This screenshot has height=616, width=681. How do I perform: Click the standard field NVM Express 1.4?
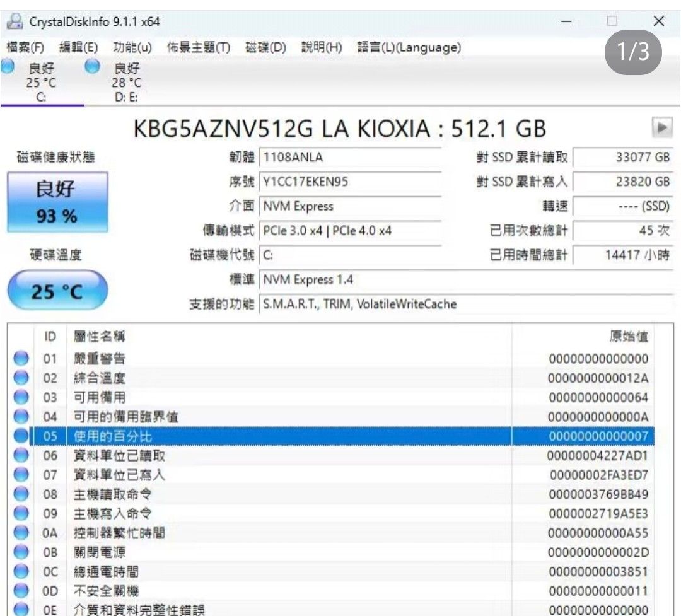pos(466,279)
